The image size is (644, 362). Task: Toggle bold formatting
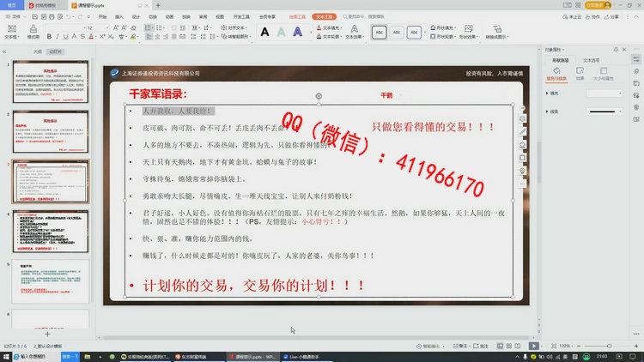tap(49, 37)
